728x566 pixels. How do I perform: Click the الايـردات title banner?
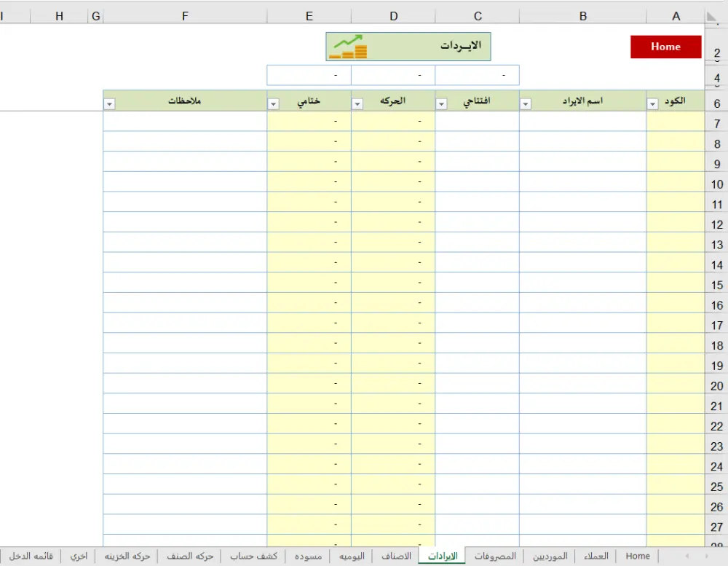[x=408, y=47]
